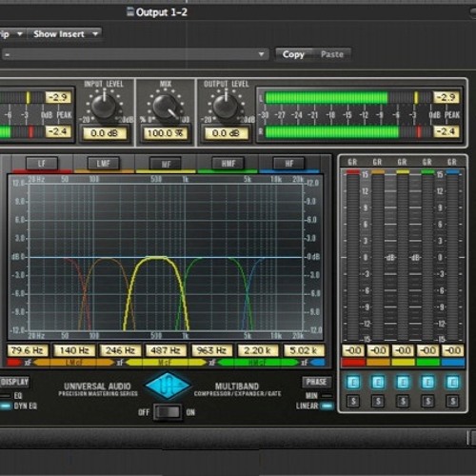Toggle the band enable button under the red GR column
This screenshot has width=476, height=476.
pyautogui.click(x=353, y=383)
